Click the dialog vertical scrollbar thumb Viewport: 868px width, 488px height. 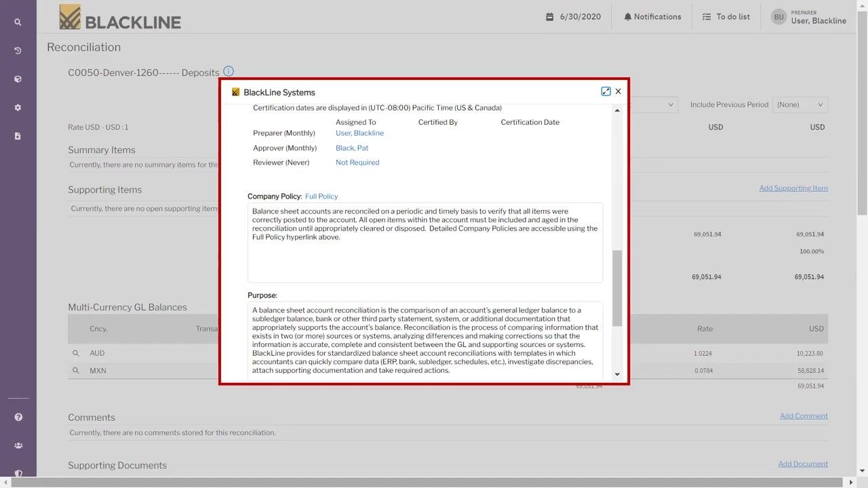(617, 288)
